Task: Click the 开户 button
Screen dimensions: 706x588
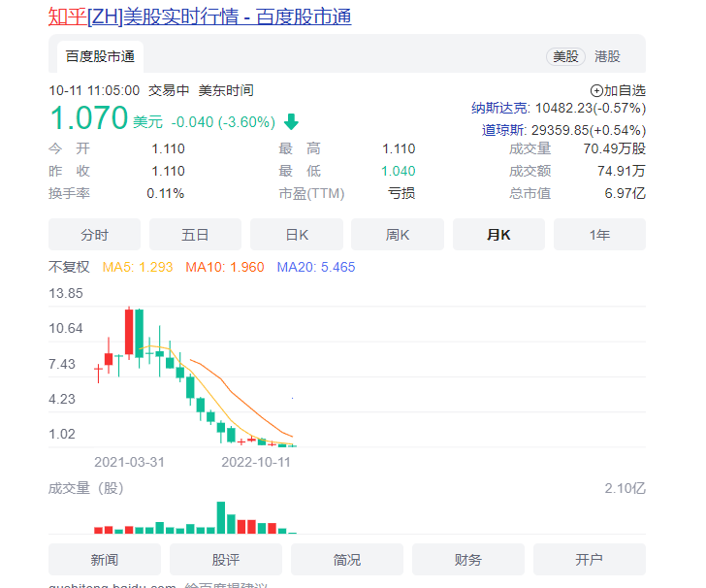Action: [x=590, y=559]
